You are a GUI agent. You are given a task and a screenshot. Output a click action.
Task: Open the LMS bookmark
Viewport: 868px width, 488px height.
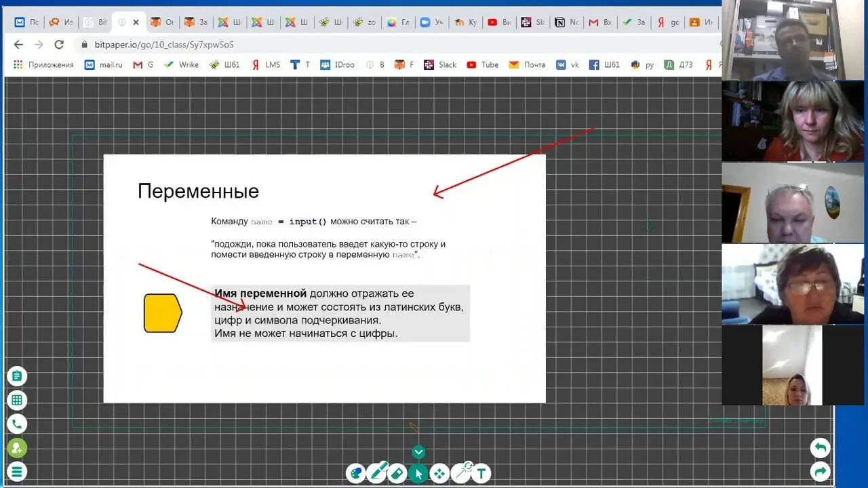[x=265, y=64]
